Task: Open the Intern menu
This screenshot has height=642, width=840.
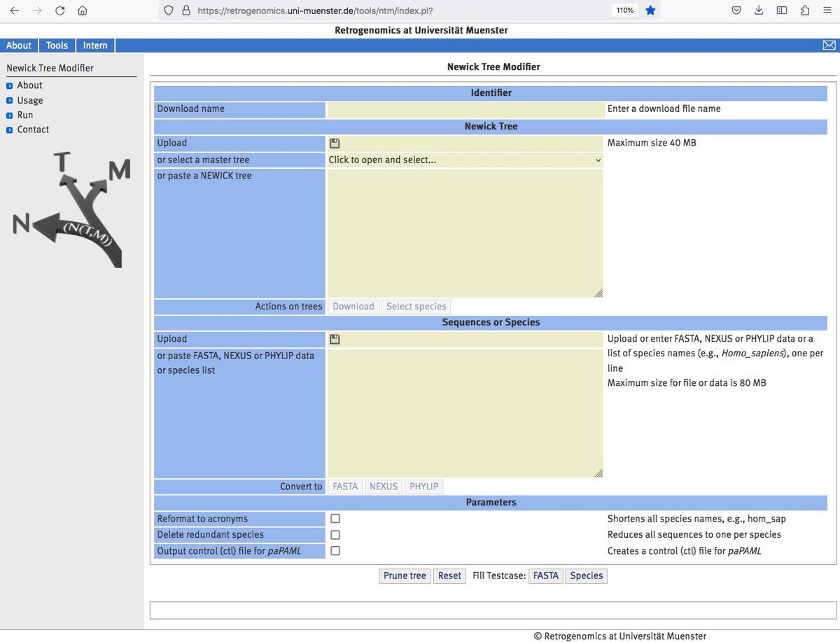Action: [95, 46]
